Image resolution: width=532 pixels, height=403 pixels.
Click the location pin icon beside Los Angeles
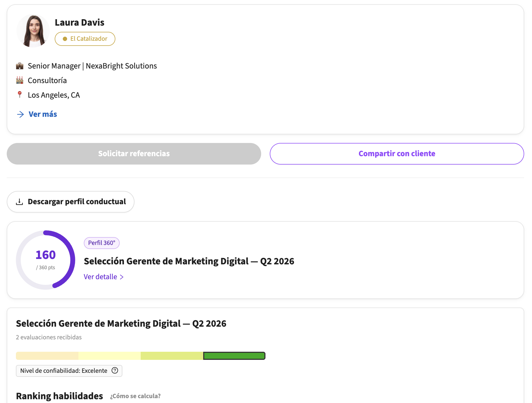click(20, 95)
